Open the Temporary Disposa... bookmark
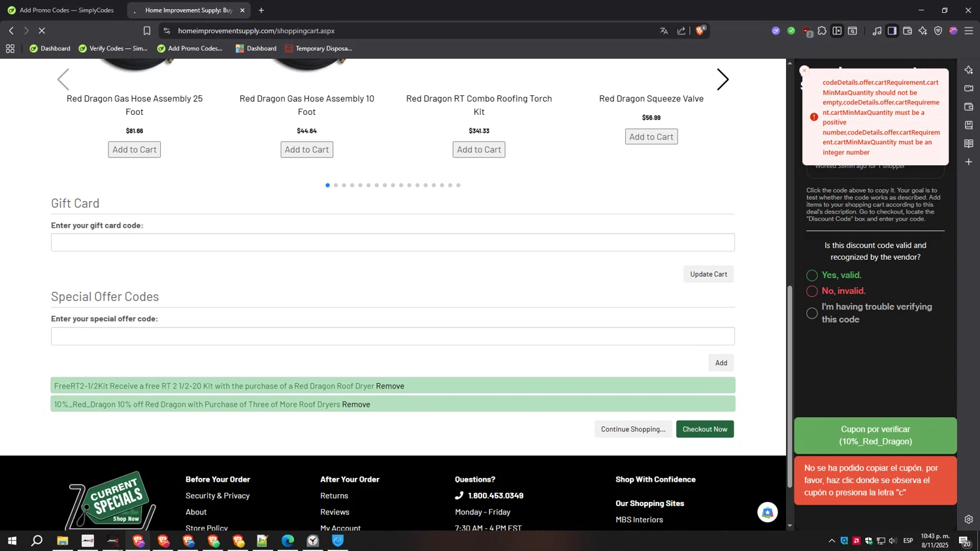The image size is (980, 551). [319, 48]
